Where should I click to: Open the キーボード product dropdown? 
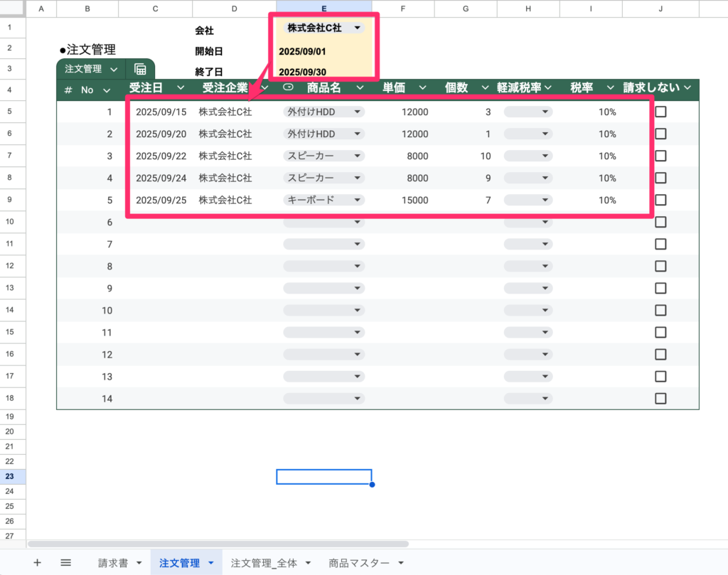[323, 200]
